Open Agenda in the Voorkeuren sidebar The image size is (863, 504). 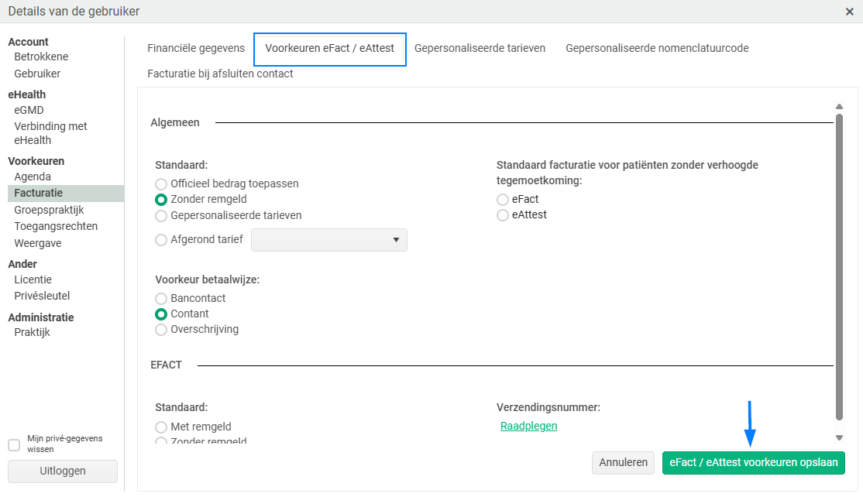click(x=33, y=177)
